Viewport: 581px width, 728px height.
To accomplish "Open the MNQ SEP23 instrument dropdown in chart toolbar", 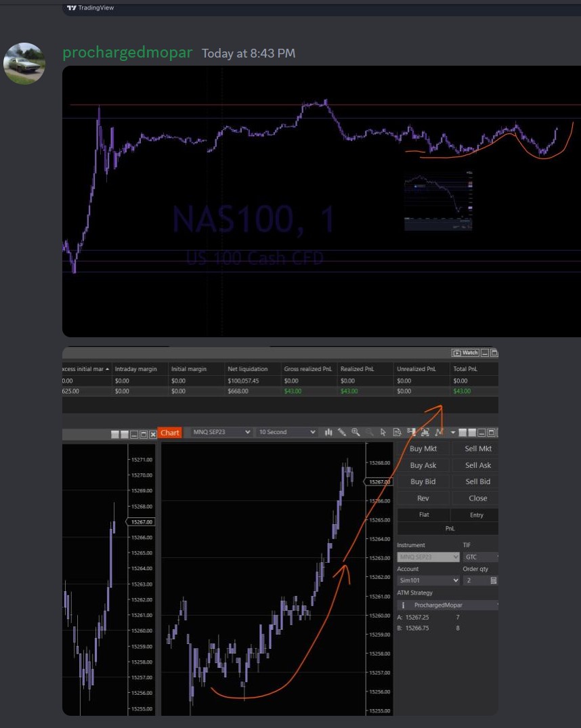I will tap(221, 432).
